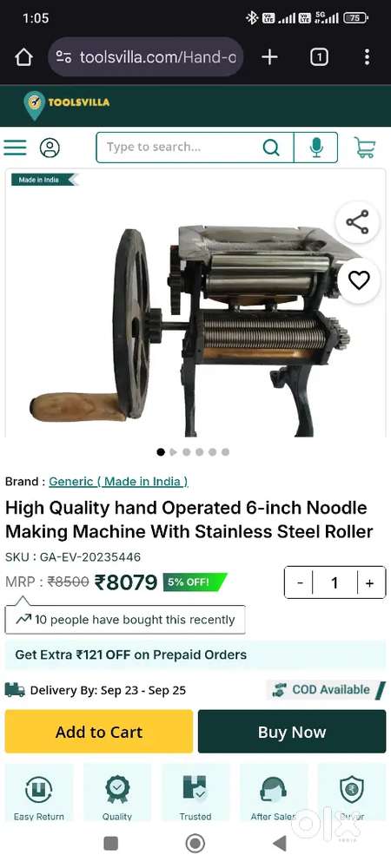This screenshot has height=868, width=391.
Task: Increase the quantity with plus button
Action: point(370,583)
